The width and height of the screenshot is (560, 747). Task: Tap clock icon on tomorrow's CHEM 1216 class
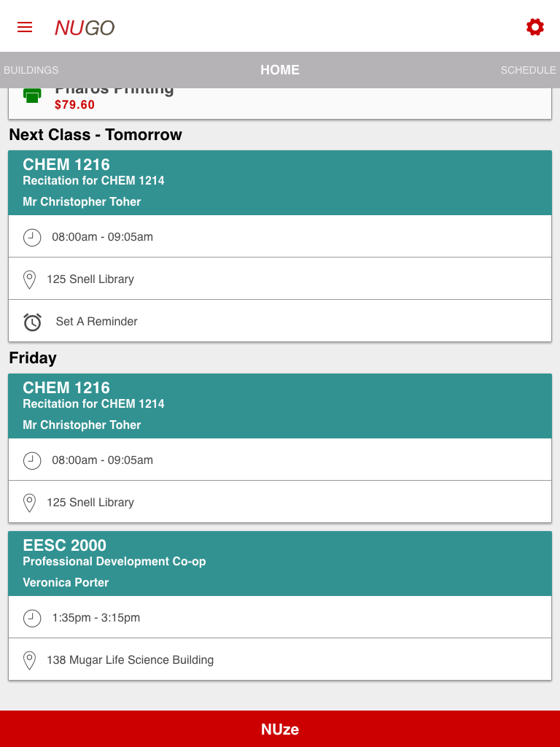pyautogui.click(x=32, y=237)
